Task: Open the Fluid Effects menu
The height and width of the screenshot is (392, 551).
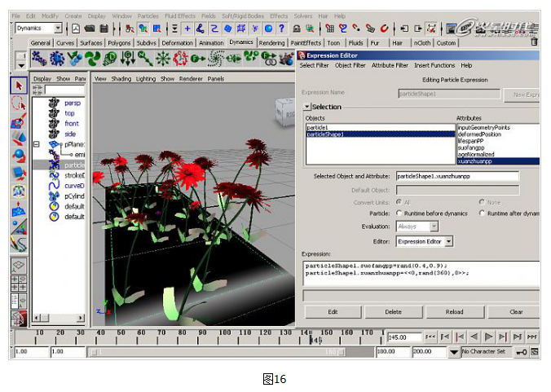Action: (180, 15)
